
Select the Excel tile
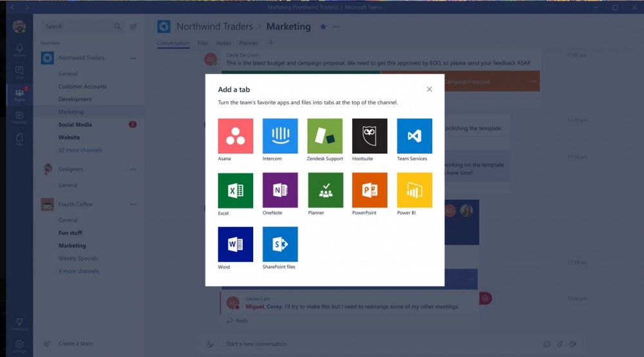click(235, 190)
